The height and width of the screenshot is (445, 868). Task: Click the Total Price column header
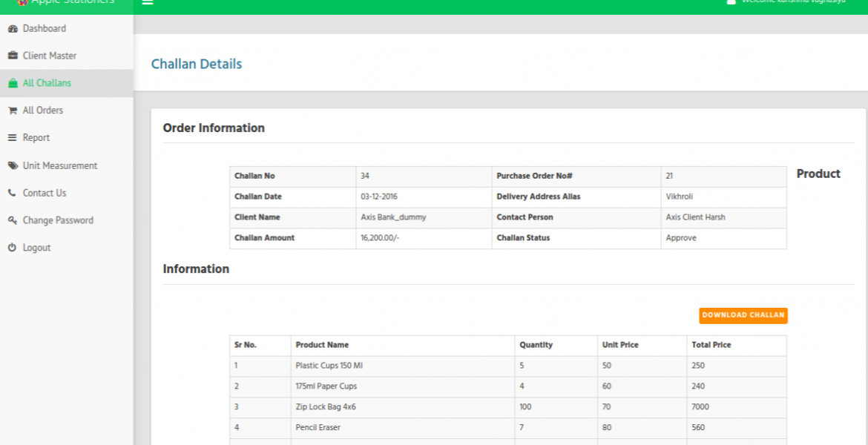tap(711, 345)
